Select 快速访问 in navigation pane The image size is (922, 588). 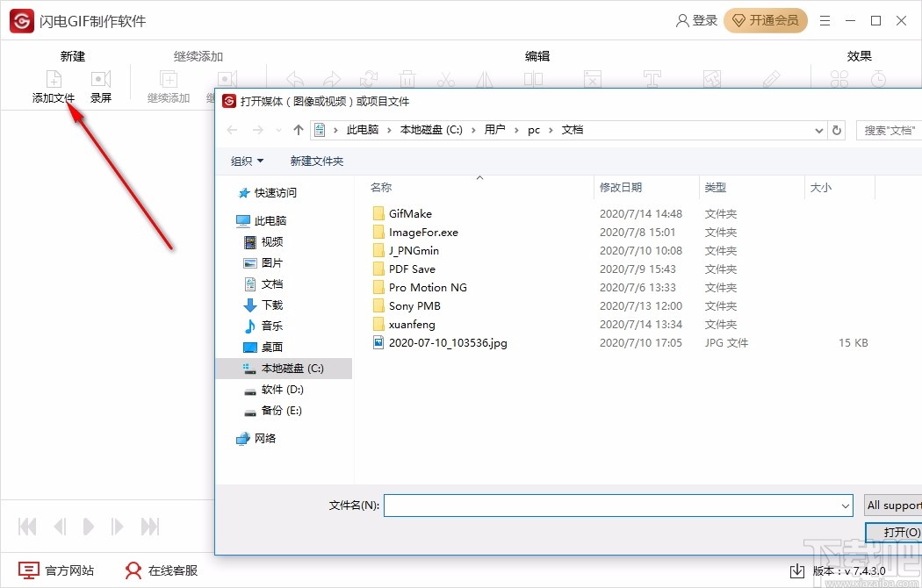point(268,193)
